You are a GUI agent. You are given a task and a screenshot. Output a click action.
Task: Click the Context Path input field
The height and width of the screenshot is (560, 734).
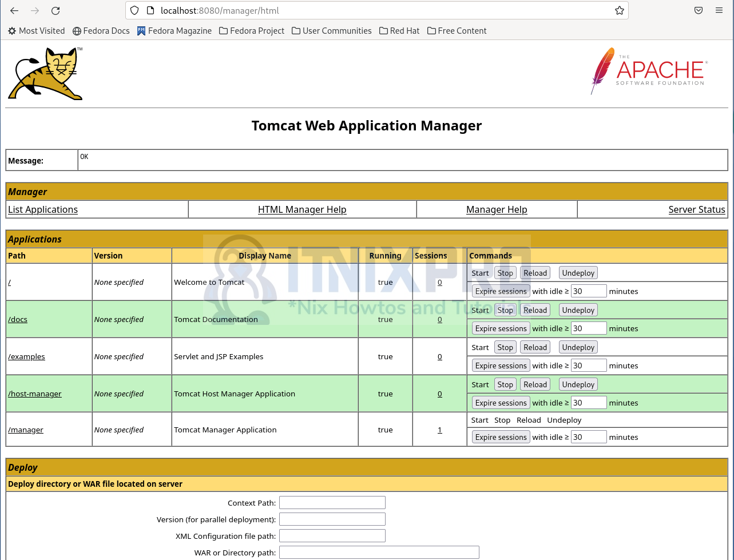332,503
